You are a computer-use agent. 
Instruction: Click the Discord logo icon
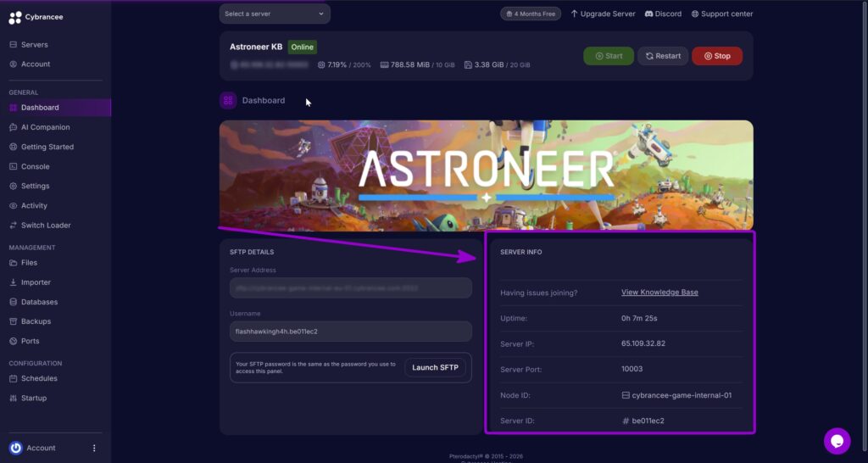(x=648, y=14)
